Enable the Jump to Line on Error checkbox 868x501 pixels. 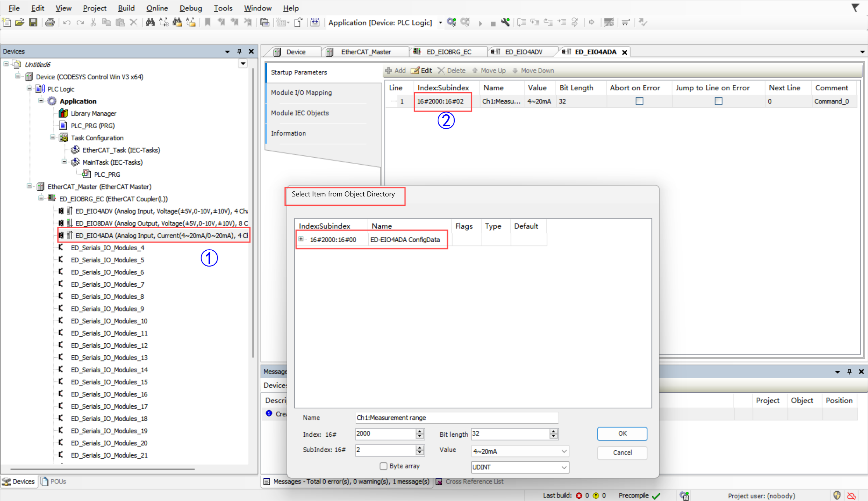click(x=718, y=101)
